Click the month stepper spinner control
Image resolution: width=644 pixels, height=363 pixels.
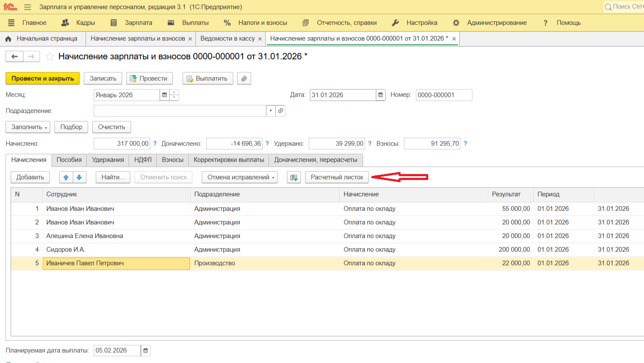coord(174,95)
